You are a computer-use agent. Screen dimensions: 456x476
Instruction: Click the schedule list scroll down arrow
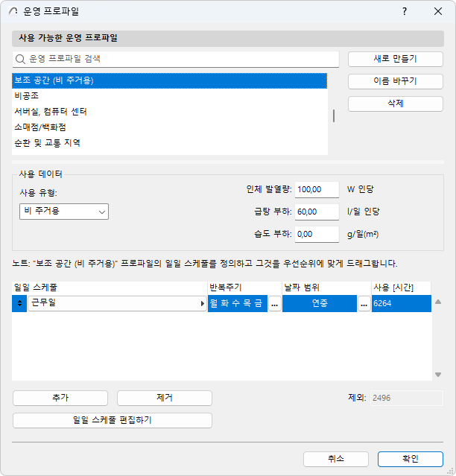438,375
